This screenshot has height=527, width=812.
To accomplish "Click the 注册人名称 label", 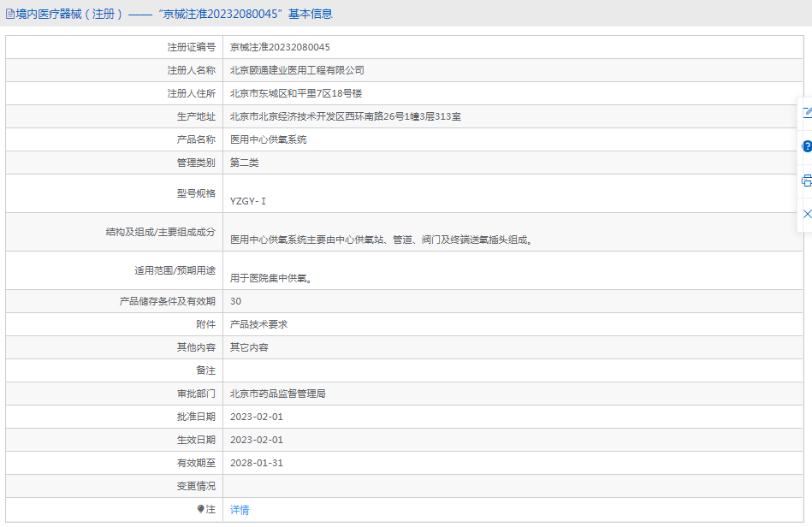I will 191,70.
